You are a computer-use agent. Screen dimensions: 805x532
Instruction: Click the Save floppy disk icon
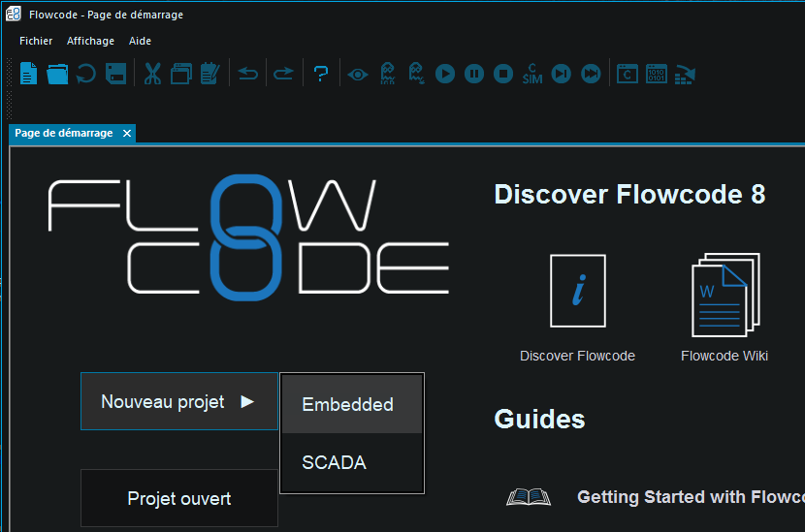coord(116,74)
